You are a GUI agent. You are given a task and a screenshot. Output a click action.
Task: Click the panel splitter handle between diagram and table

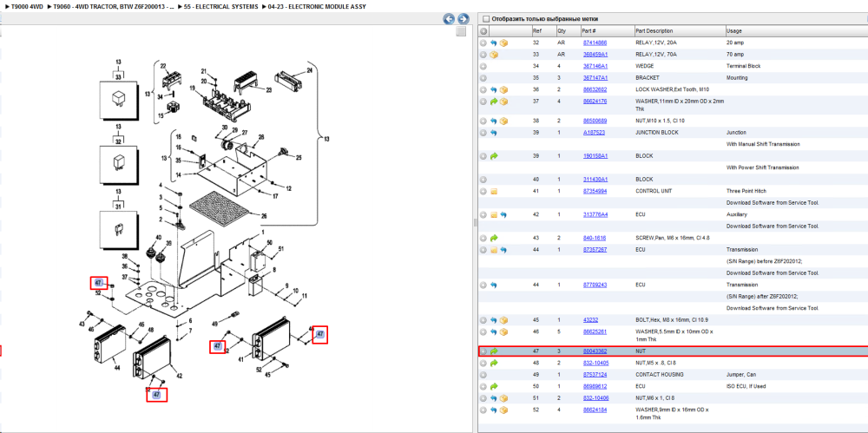[474, 223]
